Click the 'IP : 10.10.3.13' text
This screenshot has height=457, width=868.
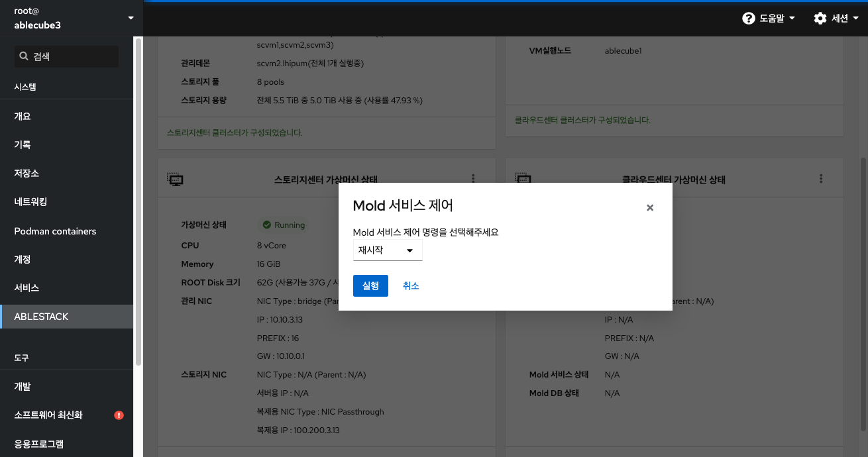point(280,320)
